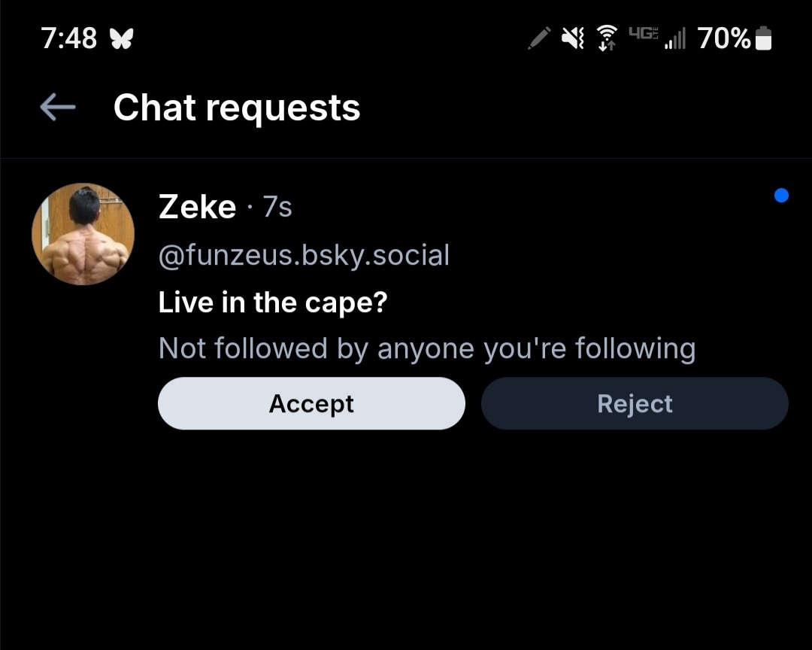The height and width of the screenshot is (650, 812).
Task: Tap the 4G LTE network indicator
Action: point(643,34)
